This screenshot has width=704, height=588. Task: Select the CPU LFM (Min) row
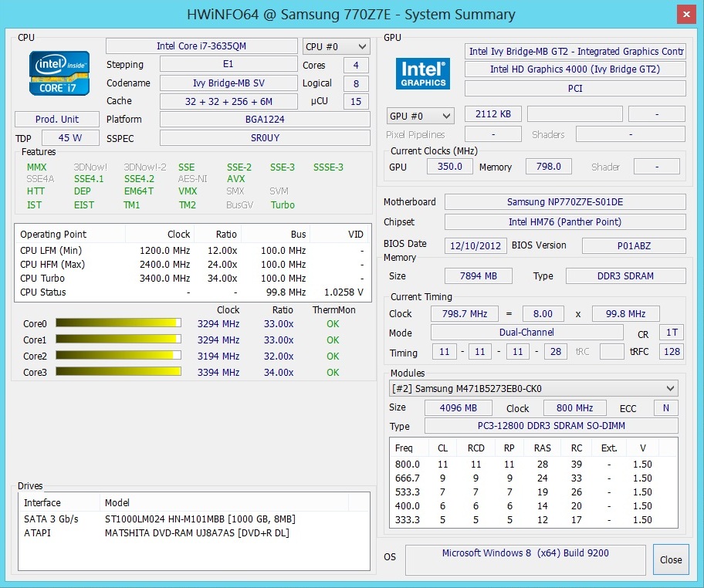[192, 251]
